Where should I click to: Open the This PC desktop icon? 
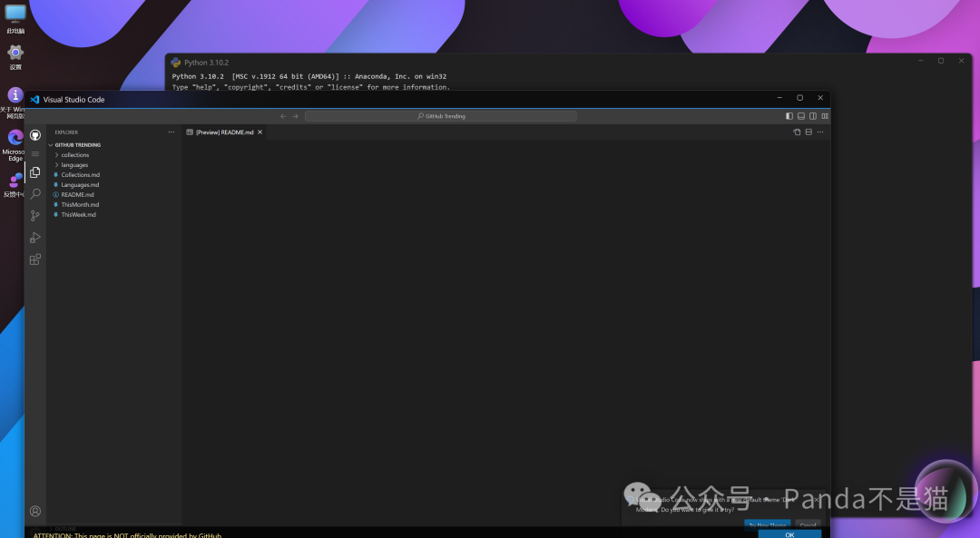click(x=15, y=19)
